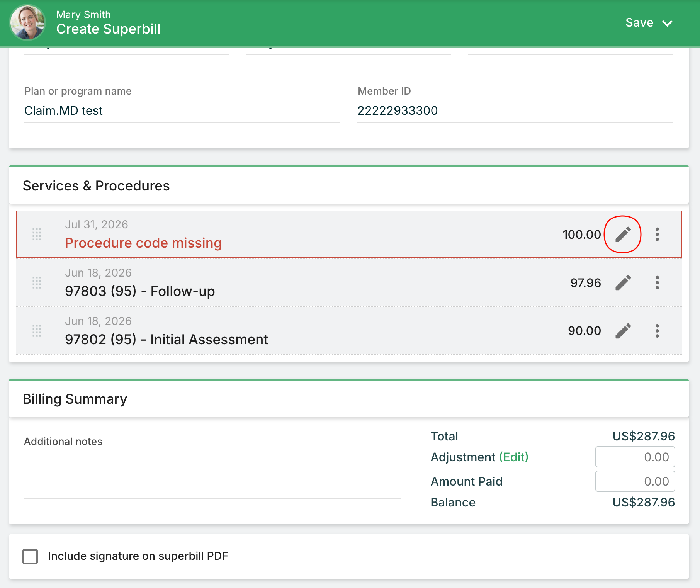Click Mary Smith's profile photo
The image size is (700, 588).
click(27, 22)
